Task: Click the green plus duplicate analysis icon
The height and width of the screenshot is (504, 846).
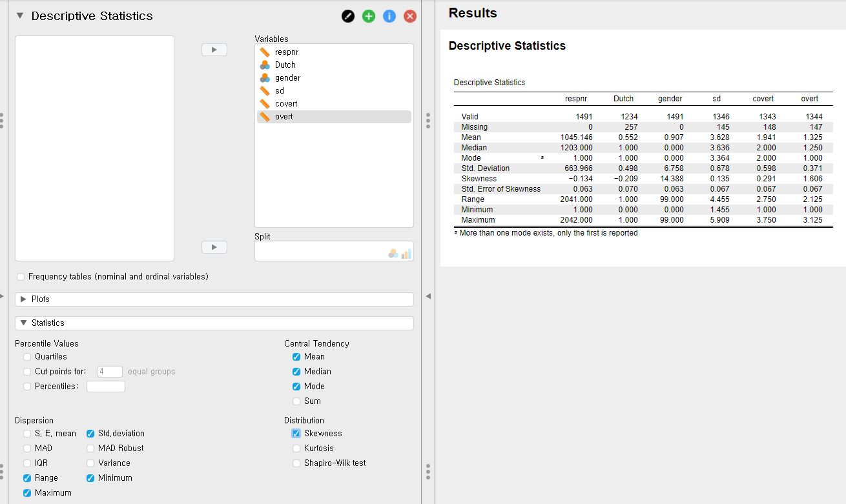Action: click(369, 16)
